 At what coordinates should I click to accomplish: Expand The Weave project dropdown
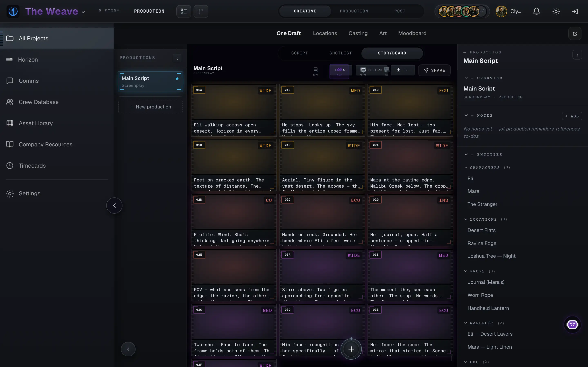click(83, 12)
